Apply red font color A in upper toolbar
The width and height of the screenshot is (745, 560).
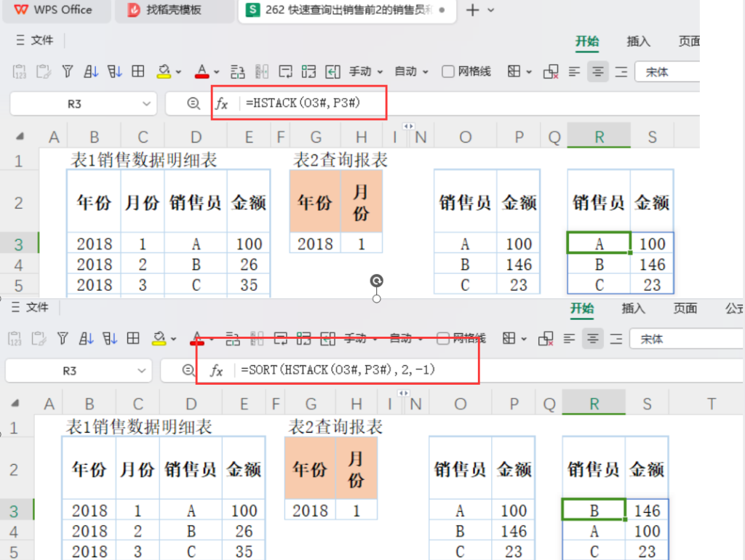tap(202, 72)
